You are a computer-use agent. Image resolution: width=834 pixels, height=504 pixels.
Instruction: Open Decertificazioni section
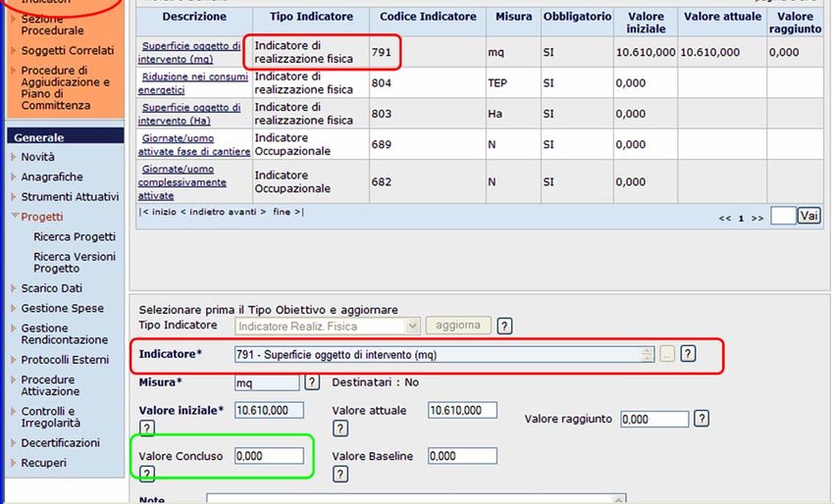60,443
